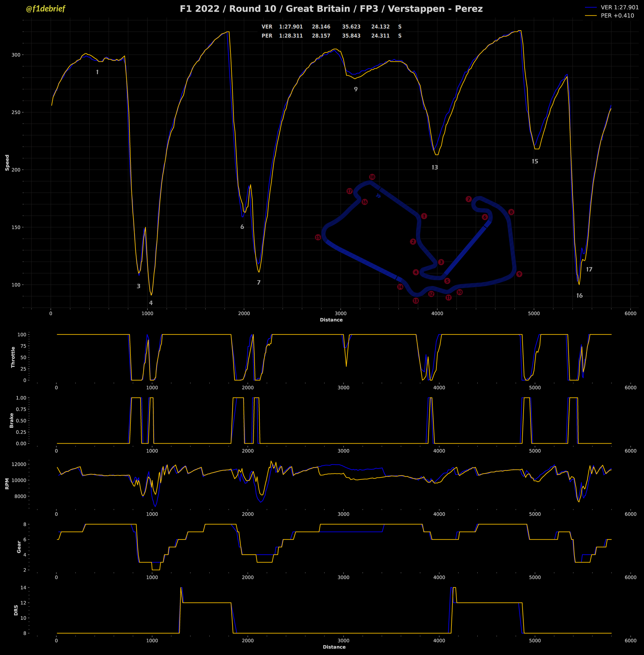The height and width of the screenshot is (655, 644).
Task: Click 'VER' in the sector times table
Action: point(267,27)
